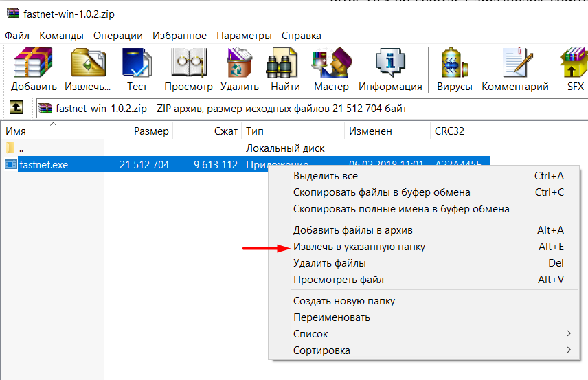Open the Файл menu

[x=17, y=36]
